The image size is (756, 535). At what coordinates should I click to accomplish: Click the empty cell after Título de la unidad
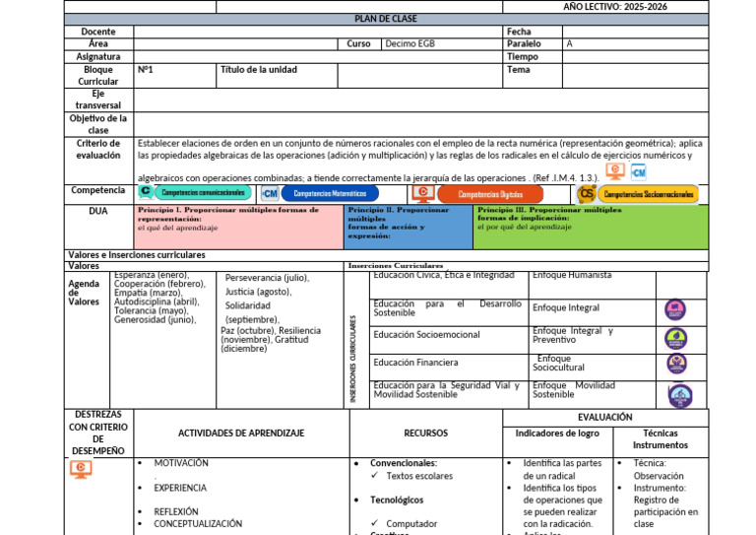tap(420, 76)
